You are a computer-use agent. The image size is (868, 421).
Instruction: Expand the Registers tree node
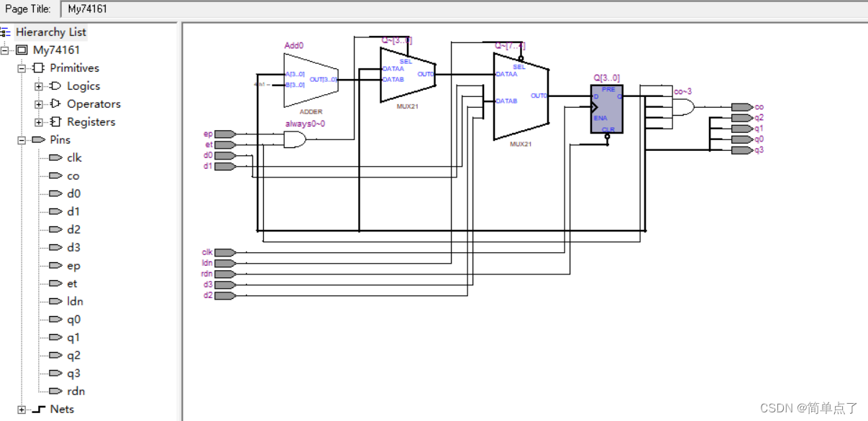click(x=39, y=122)
